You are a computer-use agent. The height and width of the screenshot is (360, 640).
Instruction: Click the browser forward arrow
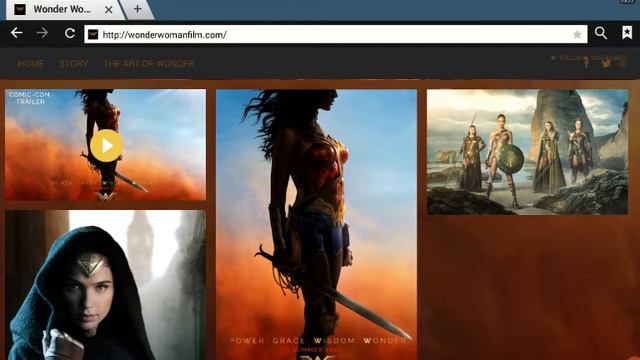point(42,33)
